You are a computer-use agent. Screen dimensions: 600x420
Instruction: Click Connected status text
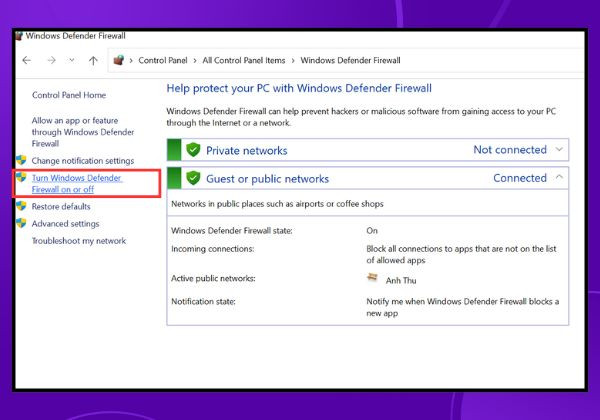(x=520, y=178)
